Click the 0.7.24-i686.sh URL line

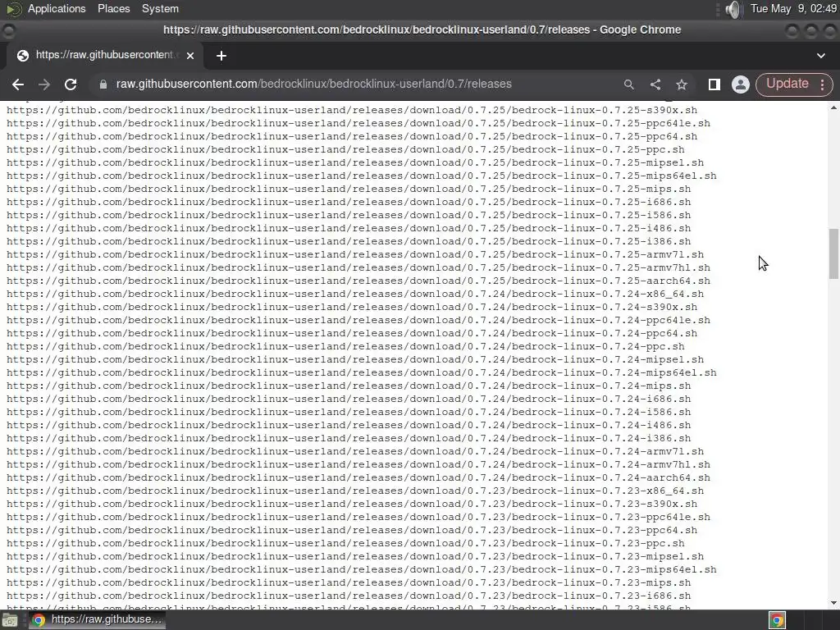[x=349, y=399]
